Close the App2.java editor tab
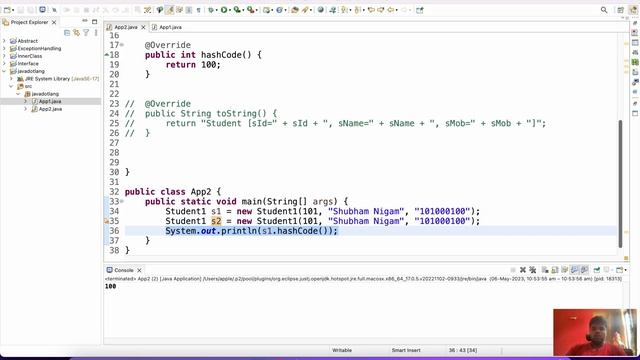This screenshot has width=640, height=360. point(143,27)
